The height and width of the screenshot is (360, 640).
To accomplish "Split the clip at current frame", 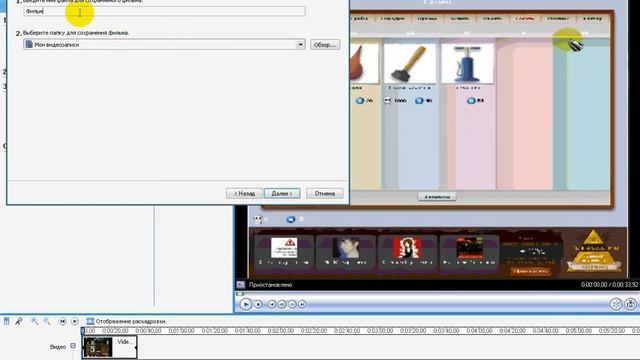I will tap(616, 304).
